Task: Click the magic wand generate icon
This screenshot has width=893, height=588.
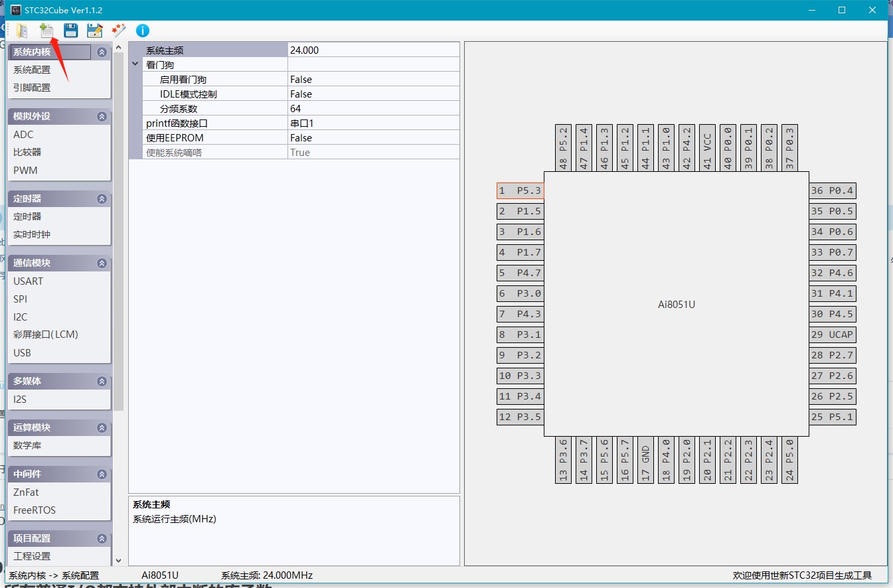Action: pos(118,31)
